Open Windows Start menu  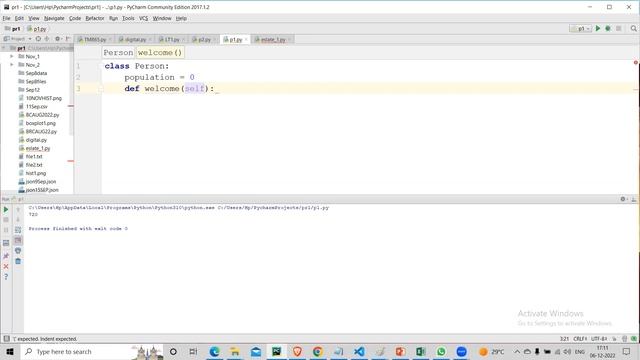click(x=10, y=351)
